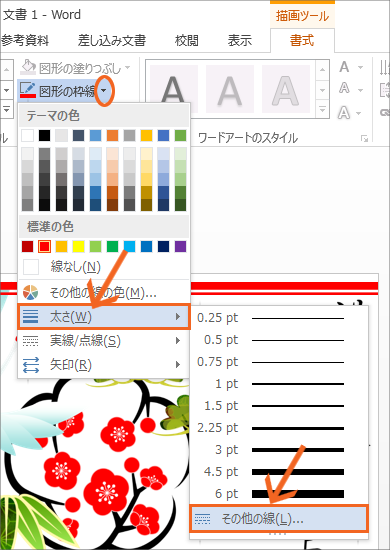Expand the WordArt styles gallery more arrow
The image size is (390, 550).
point(322,110)
